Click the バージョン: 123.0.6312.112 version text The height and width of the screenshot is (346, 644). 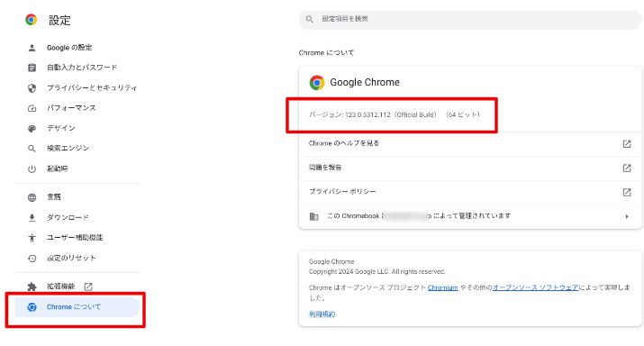pyautogui.click(x=395, y=114)
